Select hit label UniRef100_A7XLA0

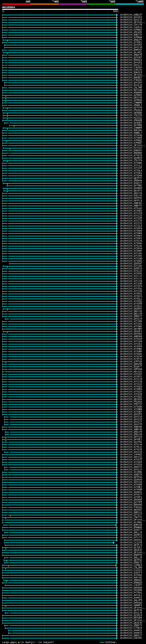click(x=131, y=208)
